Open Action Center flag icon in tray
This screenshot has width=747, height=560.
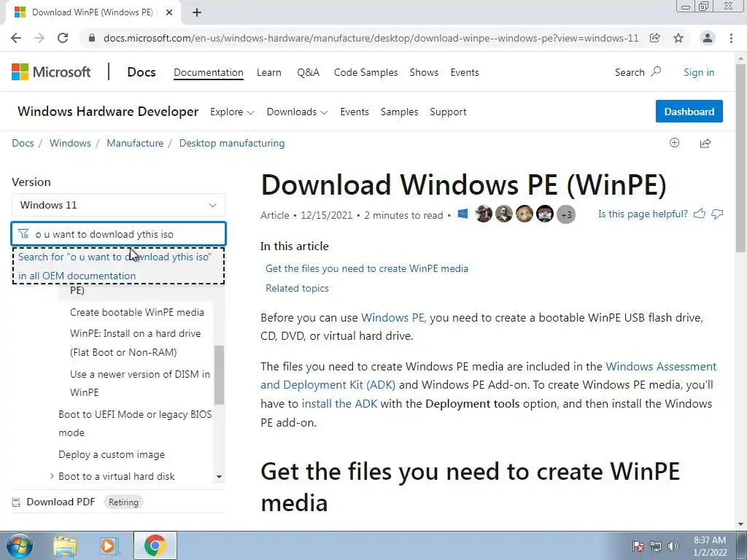638,546
